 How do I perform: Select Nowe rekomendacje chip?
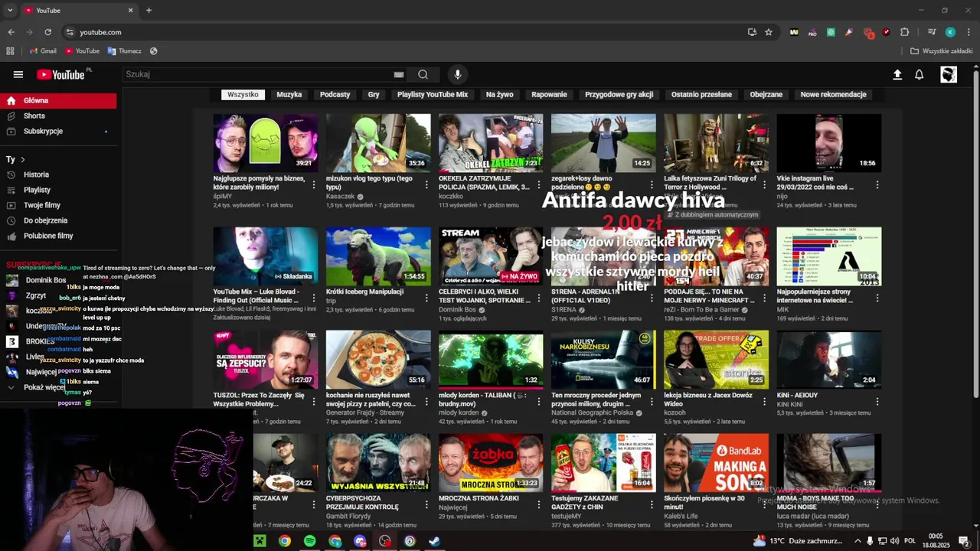tap(833, 94)
